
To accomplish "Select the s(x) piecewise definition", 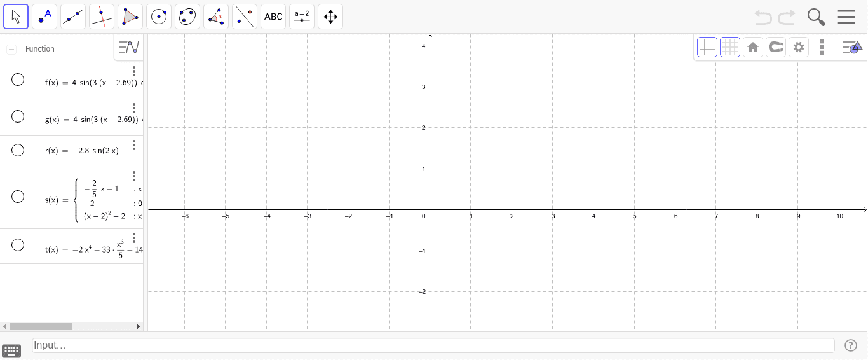I will point(93,200).
